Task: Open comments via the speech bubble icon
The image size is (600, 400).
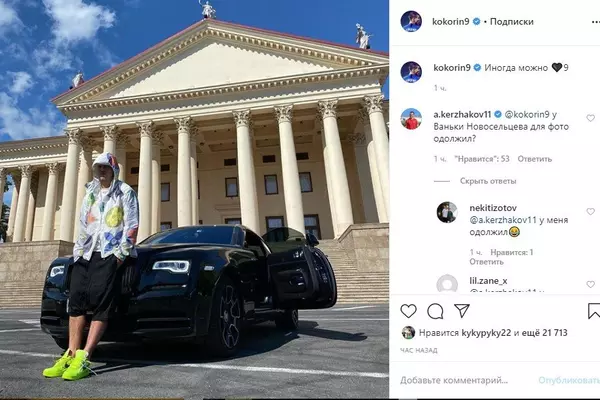Action: pos(435,311)
